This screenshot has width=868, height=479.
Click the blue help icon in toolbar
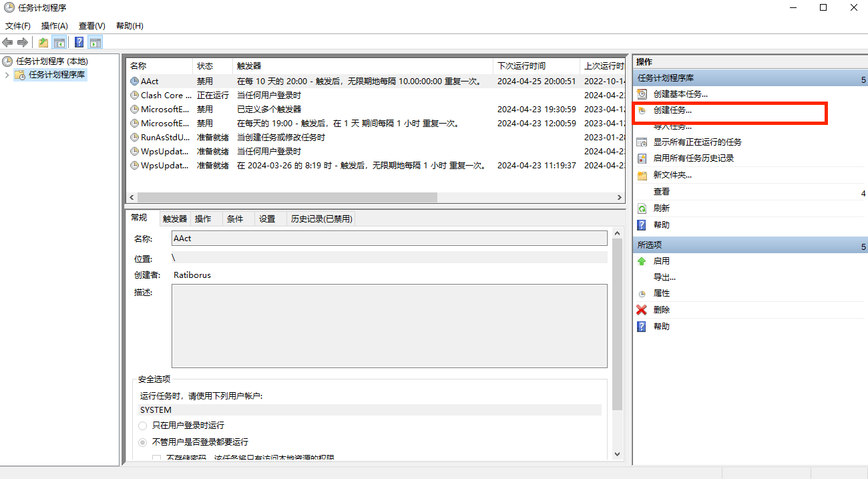[79, 42]
